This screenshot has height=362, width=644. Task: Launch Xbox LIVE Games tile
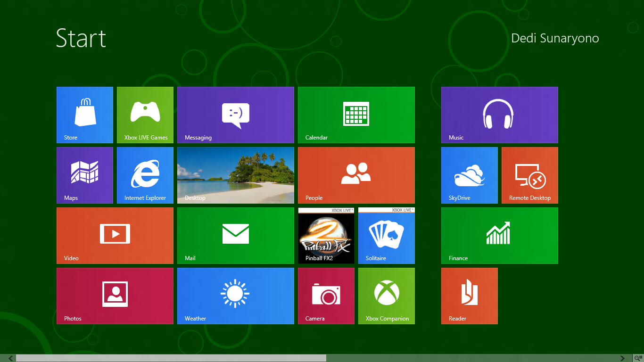(145, 115)
